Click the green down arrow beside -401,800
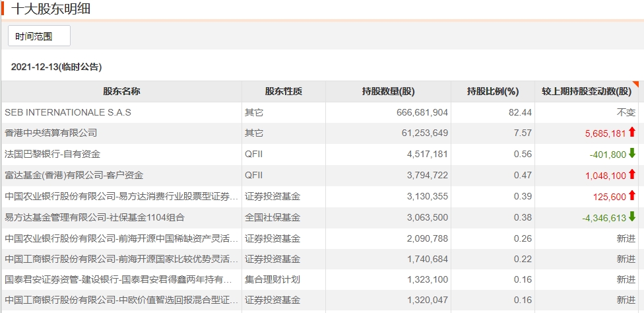 point(631,154)
